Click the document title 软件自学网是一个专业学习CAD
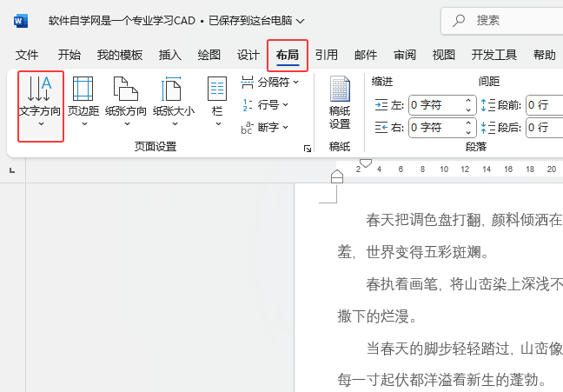The width and height of the screenshot is (563, 392). click(x=122, y=21)
